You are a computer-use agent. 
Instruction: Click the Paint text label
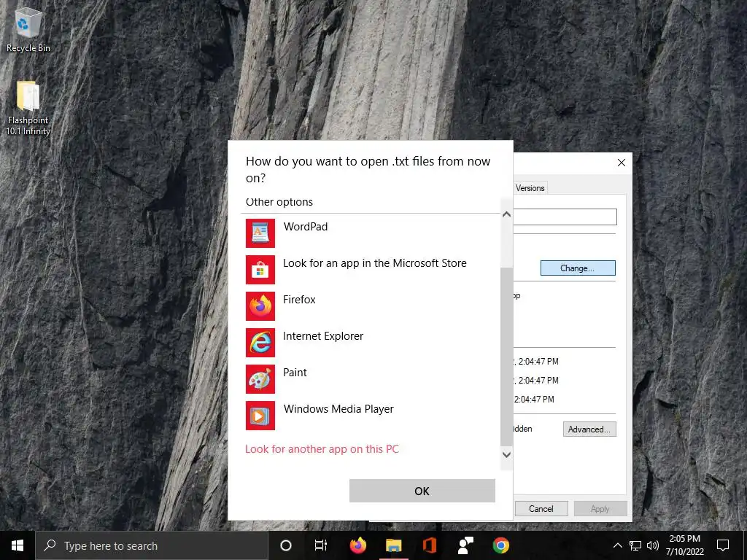click(295, 373)
